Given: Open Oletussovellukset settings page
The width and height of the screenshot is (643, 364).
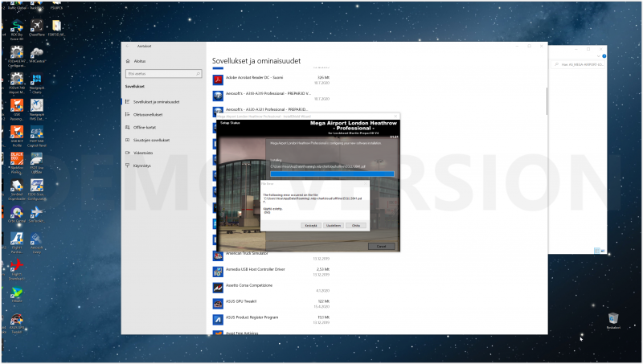Looking at the screenshot, I should [x=148, y=114].
